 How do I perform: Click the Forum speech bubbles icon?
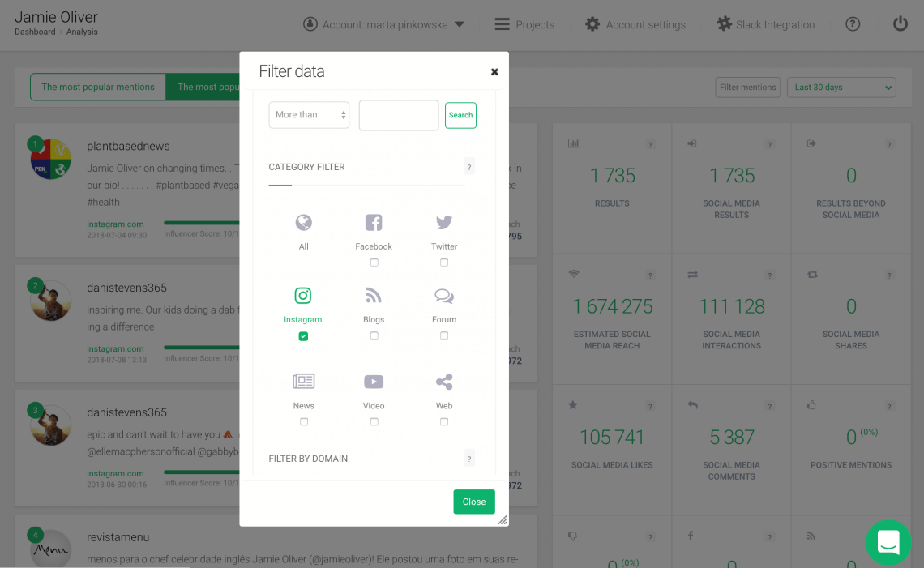click(443, 296)
